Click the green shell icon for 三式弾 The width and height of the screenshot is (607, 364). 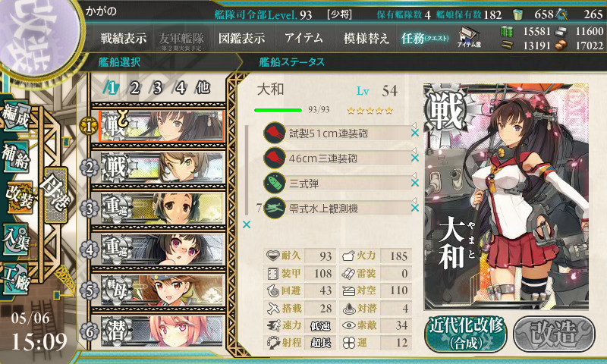[x=275, y=184]
